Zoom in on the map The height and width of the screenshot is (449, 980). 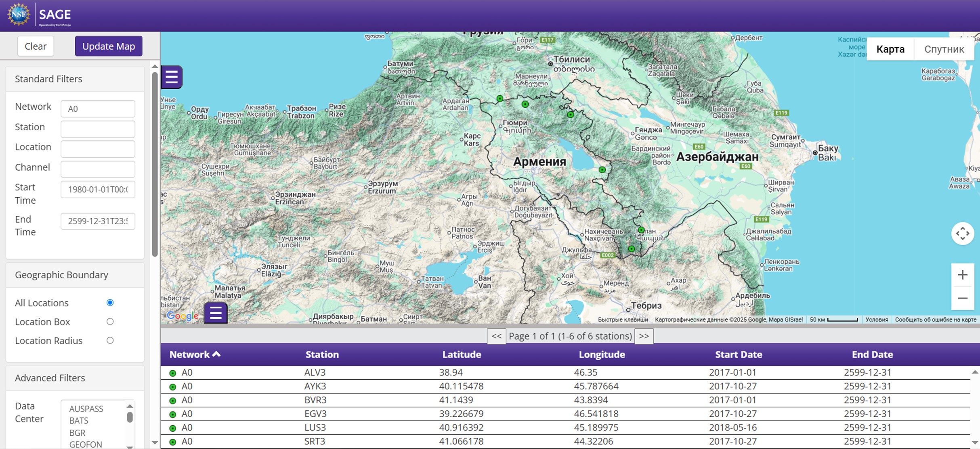(x=962, y=275)
